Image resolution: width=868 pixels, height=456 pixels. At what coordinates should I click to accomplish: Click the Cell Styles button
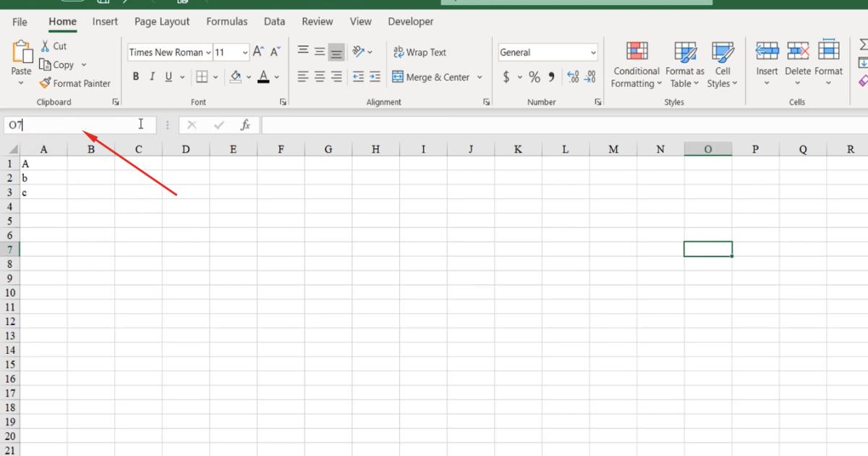pos(723,64)
